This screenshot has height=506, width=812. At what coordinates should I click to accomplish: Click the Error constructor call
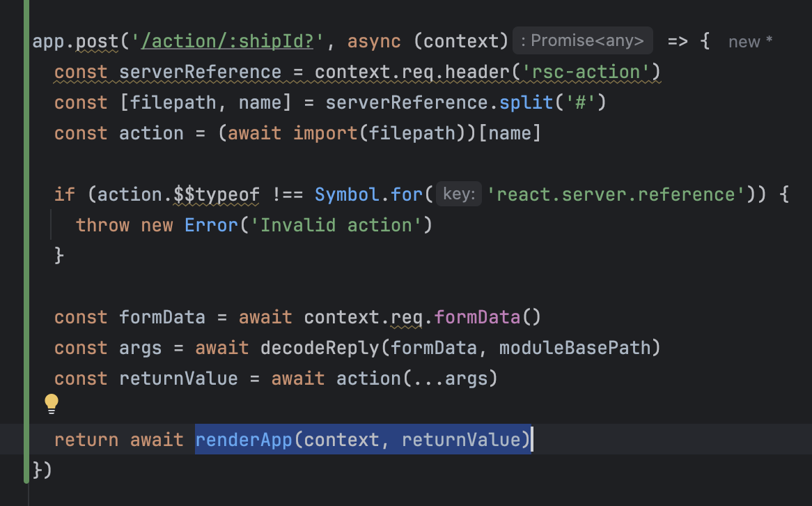pos(211,225)
